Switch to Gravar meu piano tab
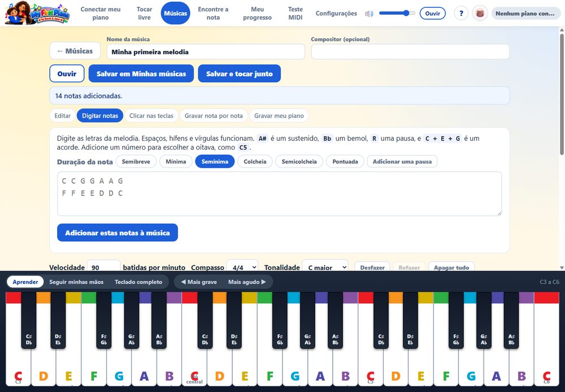565x392 pixels. 279,116
